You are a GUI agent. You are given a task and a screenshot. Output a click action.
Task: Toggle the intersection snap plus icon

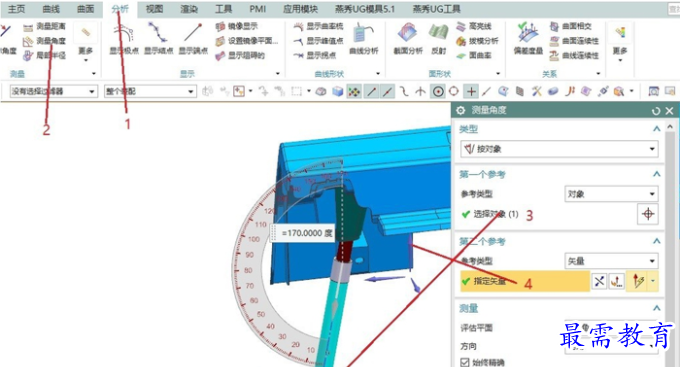coord(471,91)
